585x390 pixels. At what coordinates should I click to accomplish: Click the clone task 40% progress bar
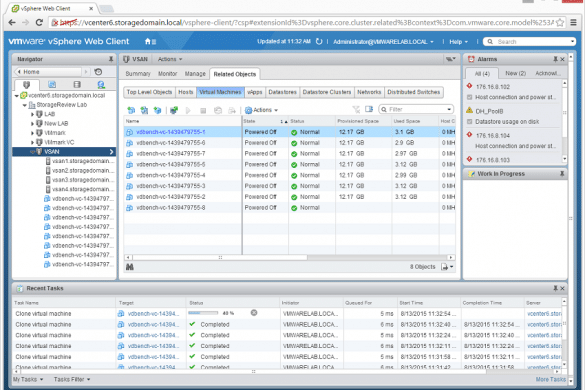pos(203,313)
